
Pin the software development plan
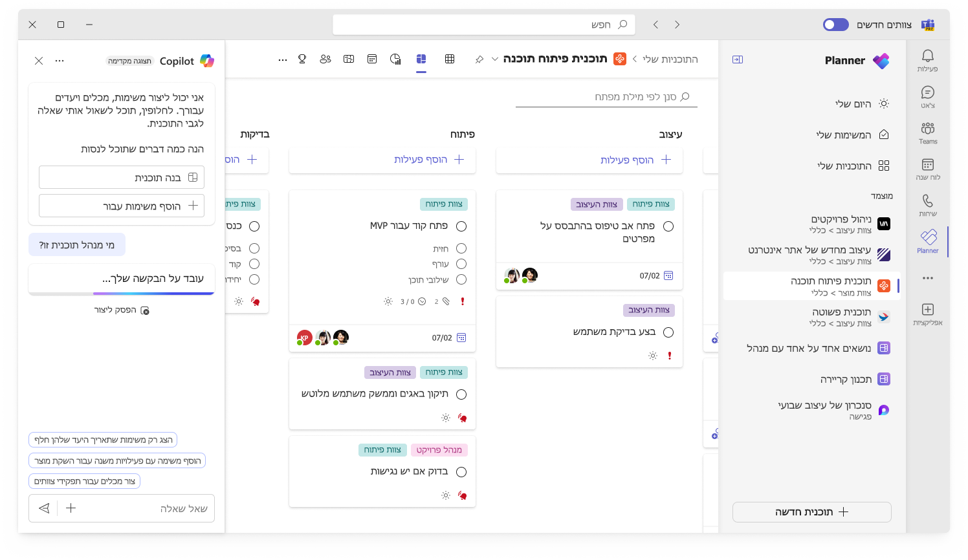[479, 59]
